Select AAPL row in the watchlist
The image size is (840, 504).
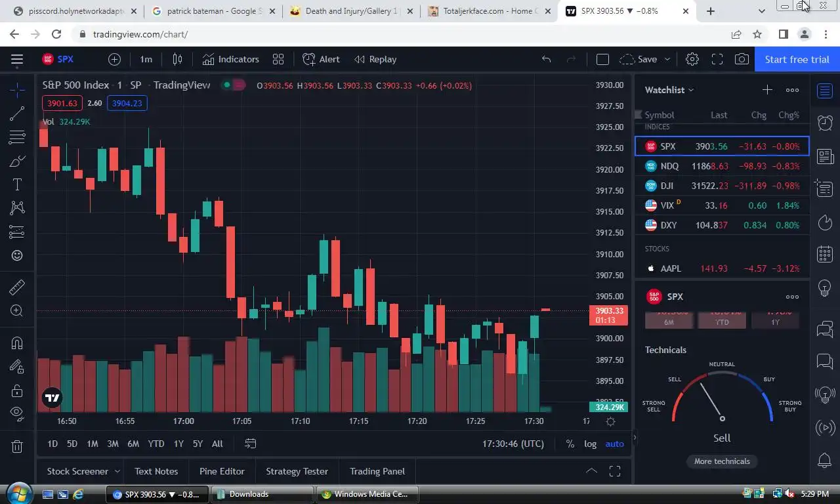pos(722,268)
